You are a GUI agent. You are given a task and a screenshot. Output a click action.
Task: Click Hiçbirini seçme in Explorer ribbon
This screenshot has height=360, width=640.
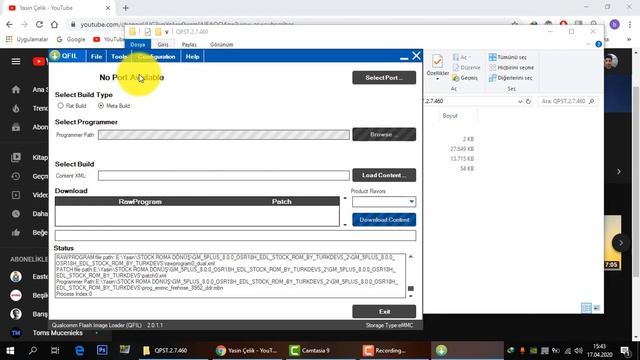pyautogui.click(x=511, y=67)
